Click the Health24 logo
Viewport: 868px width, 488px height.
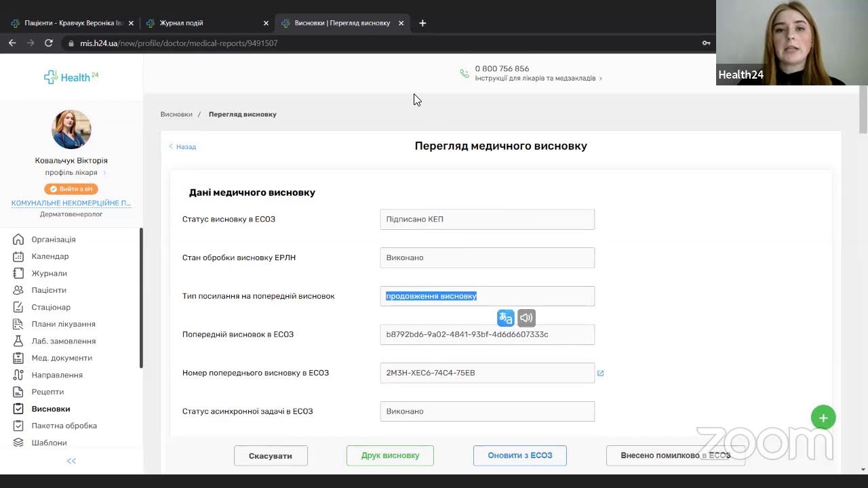tap(71, 77)
